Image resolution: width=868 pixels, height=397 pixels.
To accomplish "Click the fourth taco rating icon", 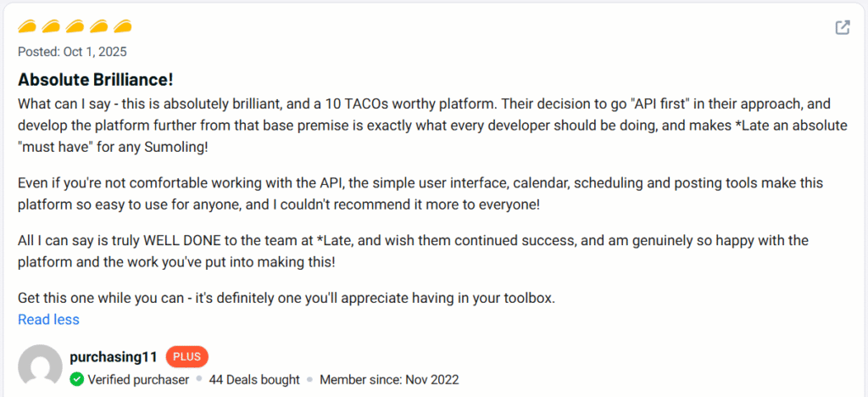I will 98,27.
